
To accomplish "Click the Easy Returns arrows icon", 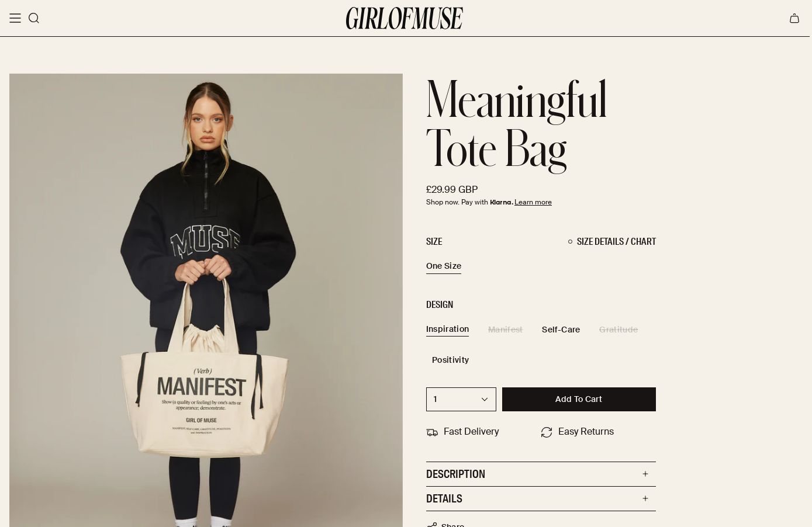I will coord(547,432).
